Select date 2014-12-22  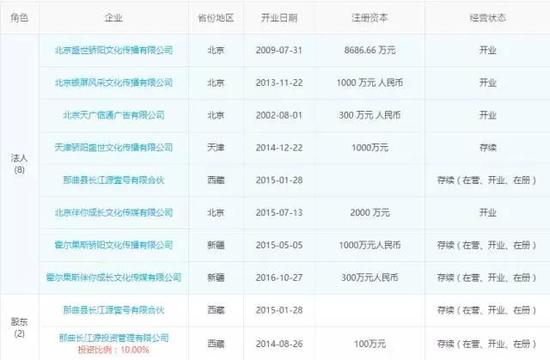click(x=279, y=147)
